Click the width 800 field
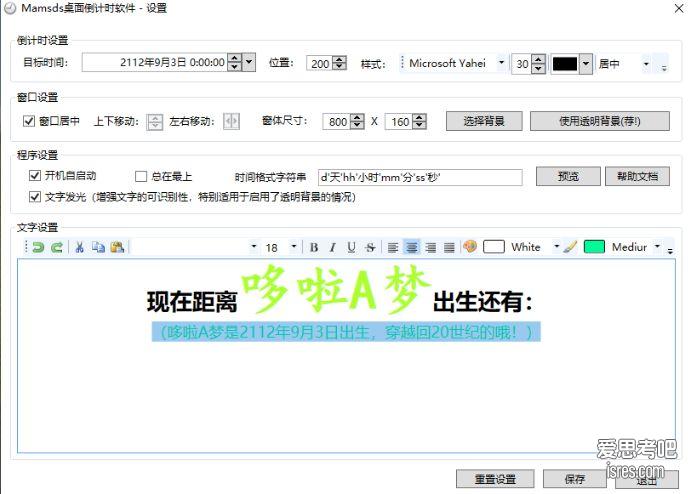The width and height of the screenshot is (691, 494). [x=337, y=122]
